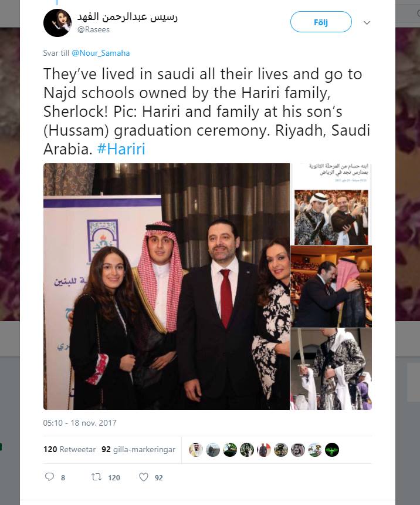
Task: Like the tweet with heart icon
Action: [144, 477]
